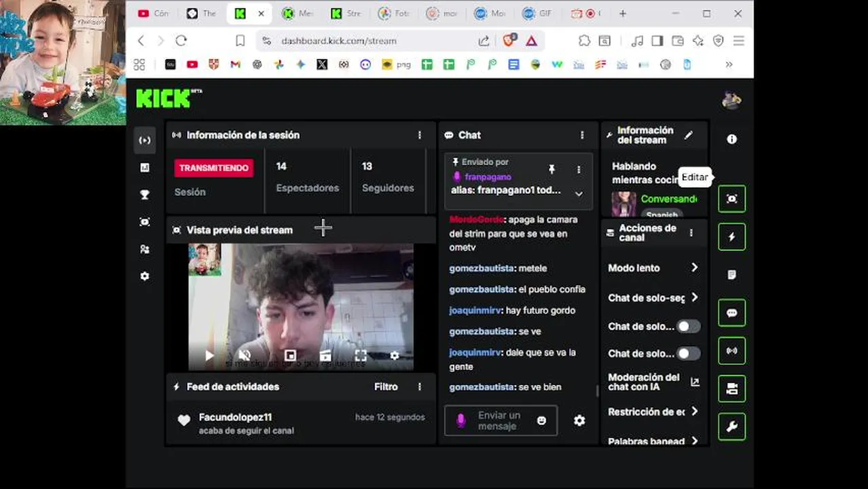Open the Chat panel three-dot menu
Screen dimensions: 868x489
click(x=581, y=135)
